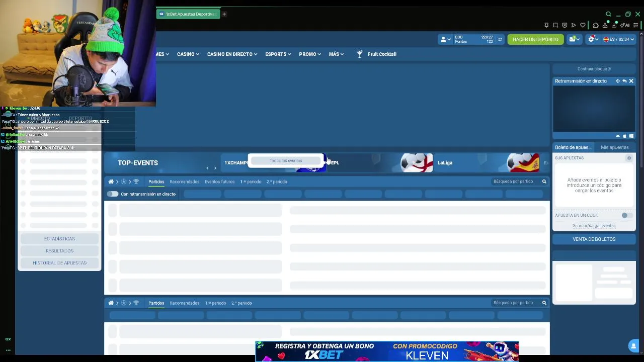Viewport: 644px width, 362px height.
Task: Click the browser profile icon beside downloads
Action: (605, 25)
